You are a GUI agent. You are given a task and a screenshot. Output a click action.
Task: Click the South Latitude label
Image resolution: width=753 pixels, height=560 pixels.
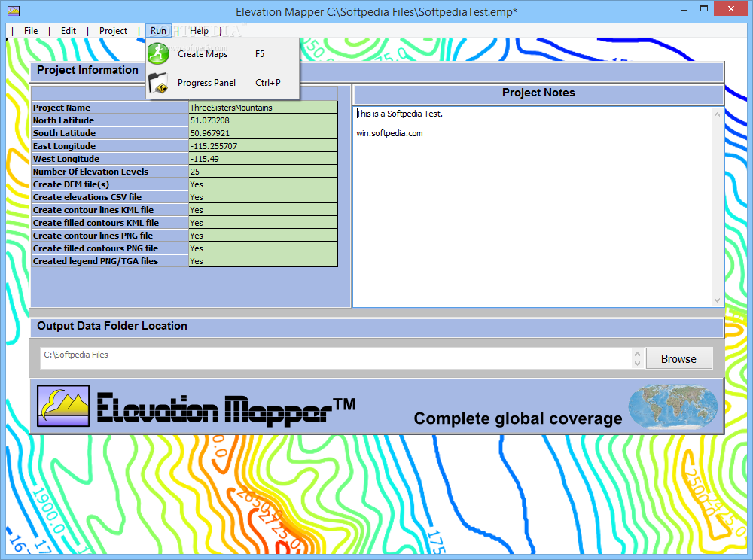pos(64,133)
